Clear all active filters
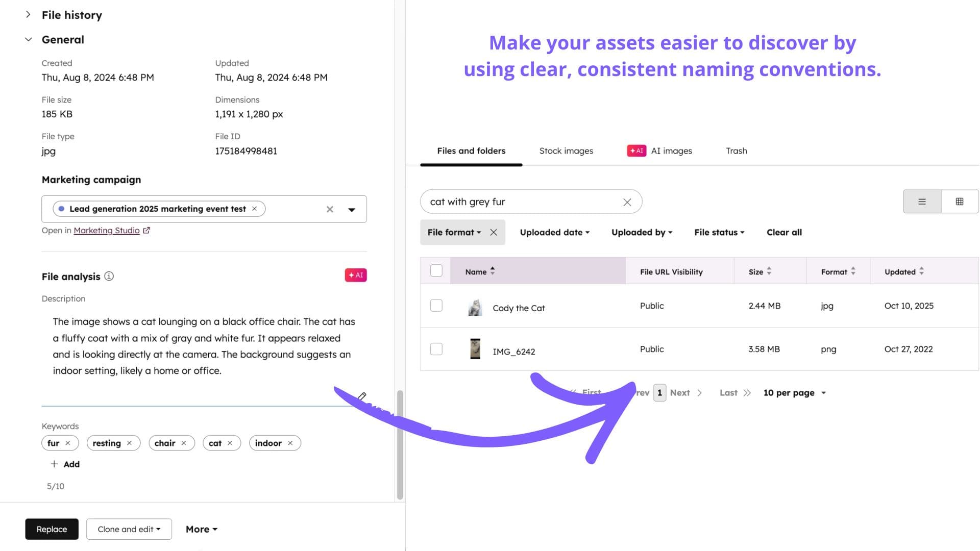This screenshot has height=551, width=980. coord(784,232)
